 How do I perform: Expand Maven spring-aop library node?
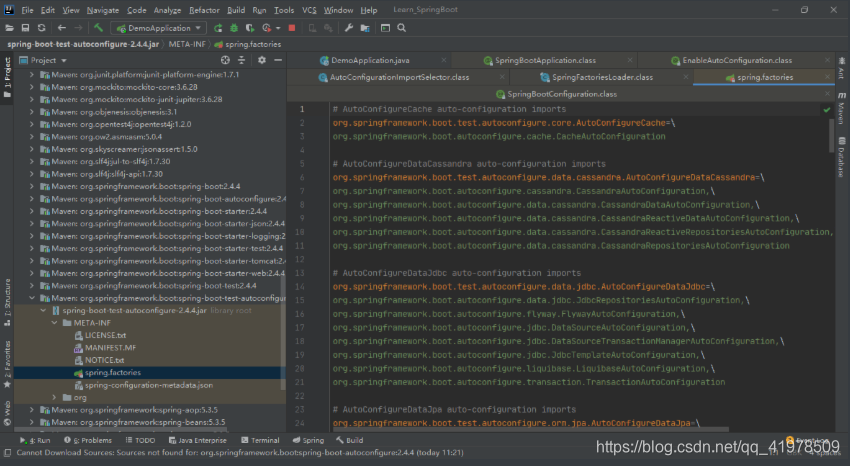tap(31, 410)
